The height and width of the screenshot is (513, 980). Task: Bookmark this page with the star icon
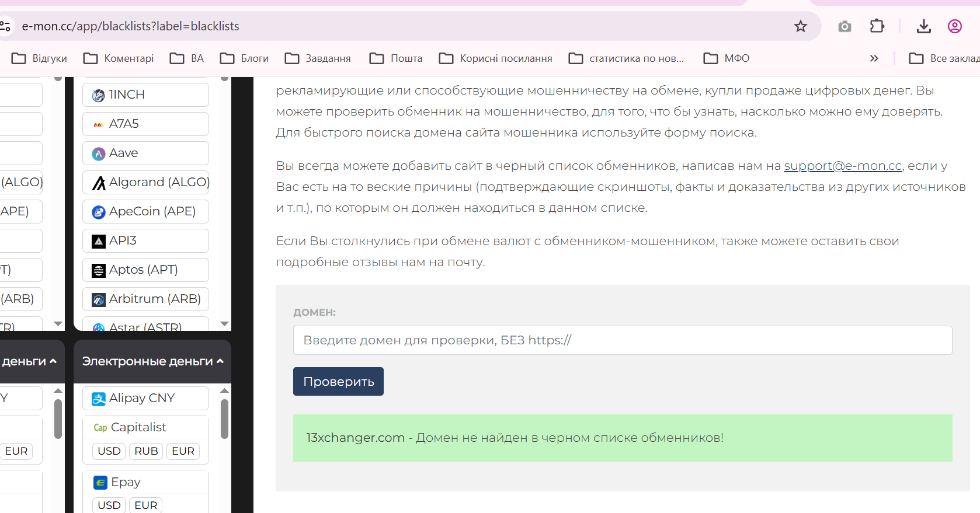[x=800, y=26]
